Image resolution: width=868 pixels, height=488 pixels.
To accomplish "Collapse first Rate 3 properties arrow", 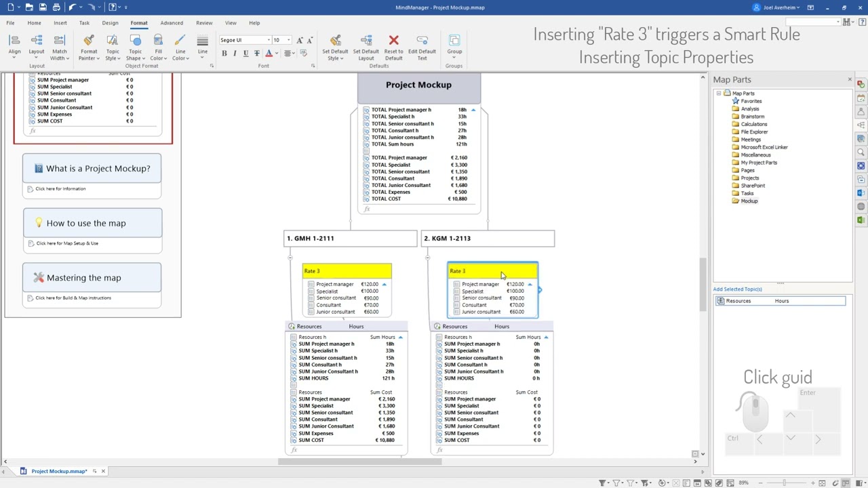I will click(x=384, y=285).
